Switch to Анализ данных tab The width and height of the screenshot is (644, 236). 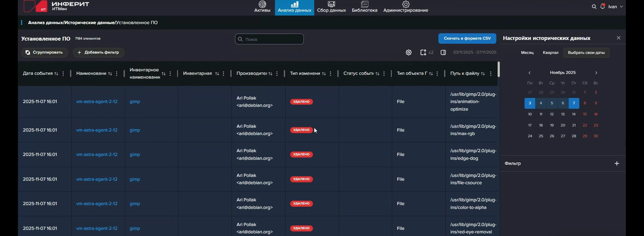294,7
